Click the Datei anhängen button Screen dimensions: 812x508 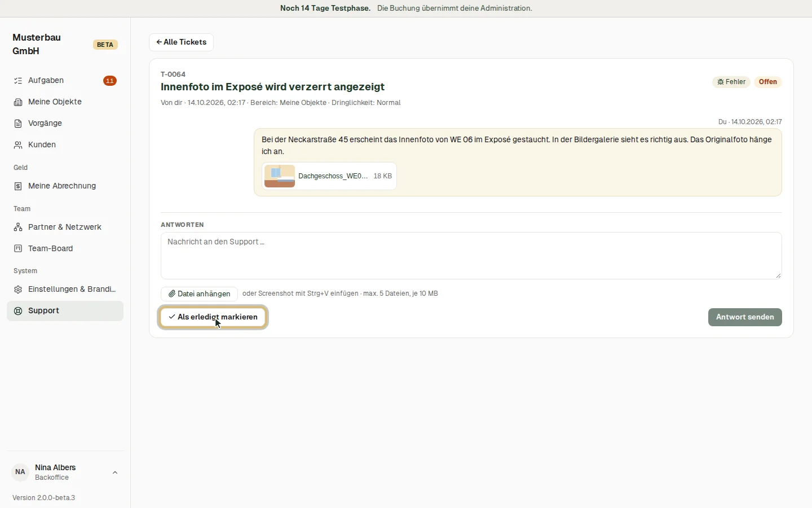pos(200,294)
